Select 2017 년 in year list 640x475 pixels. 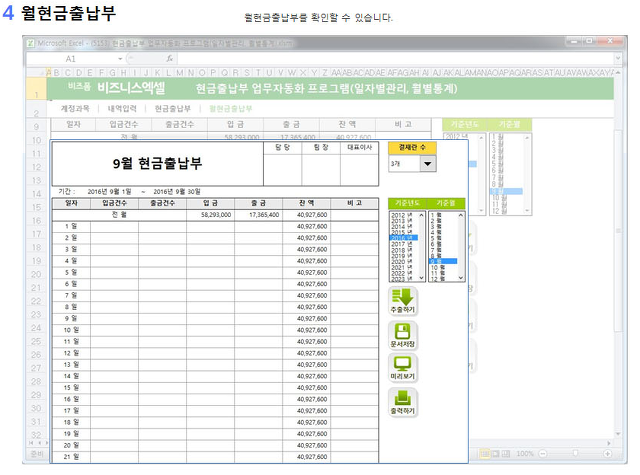(x=401, y=244)
